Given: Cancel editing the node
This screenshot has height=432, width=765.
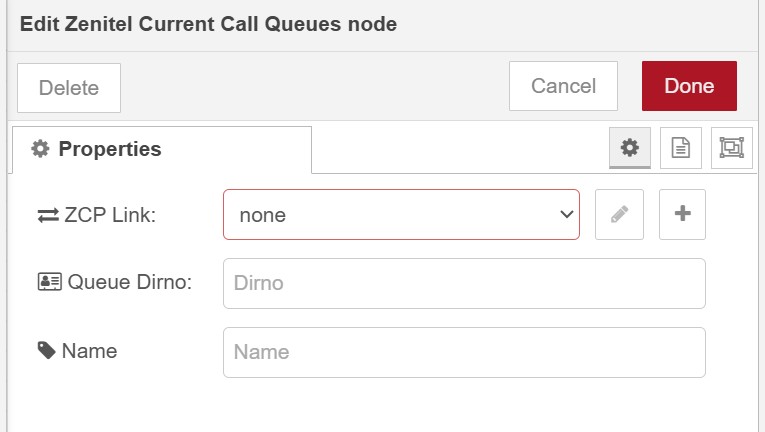Looking at the screenshot, I should tap(563, 86).
